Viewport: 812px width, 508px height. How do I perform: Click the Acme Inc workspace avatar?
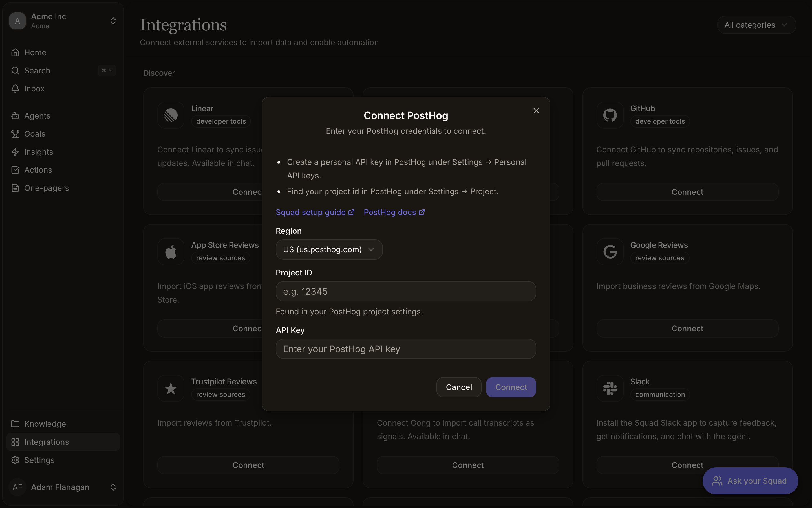pos(17,21)
